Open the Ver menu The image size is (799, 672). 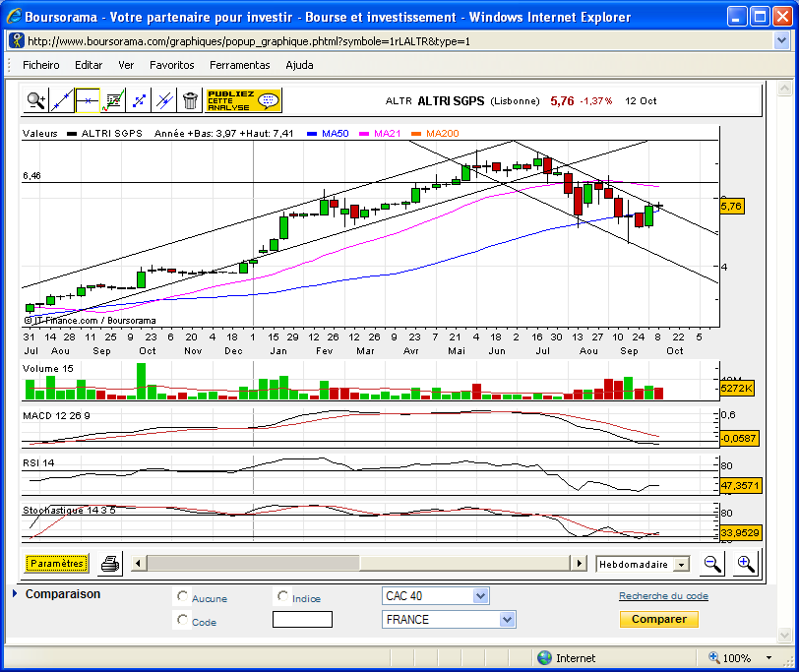click(126, 65)
